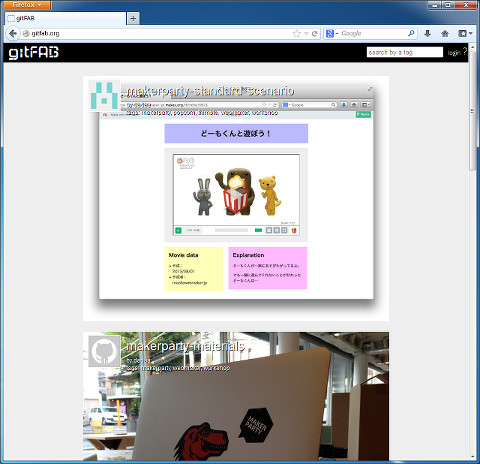The height and width of the screenshot is (464, 480).
Task: Click the browser back arrow button
Action: (x=13, y=34)
